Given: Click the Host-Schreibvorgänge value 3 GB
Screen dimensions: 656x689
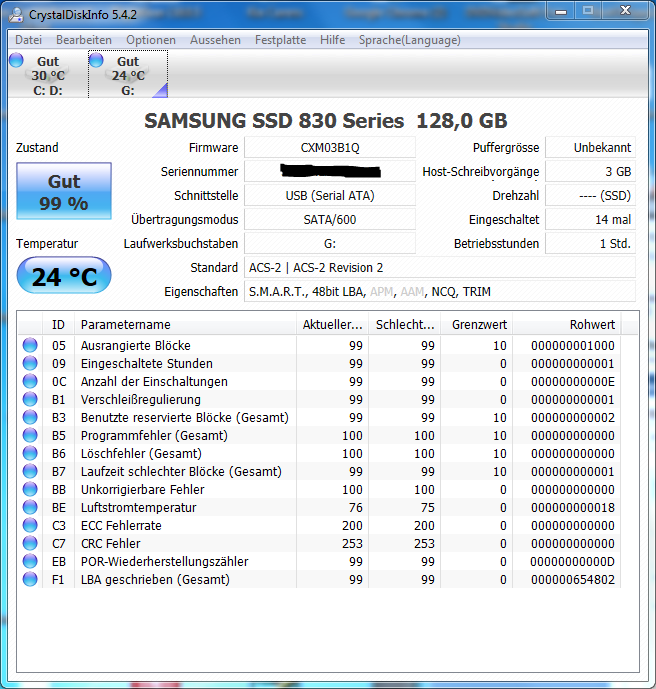Looking at the screenshot, I should [591, 171].
